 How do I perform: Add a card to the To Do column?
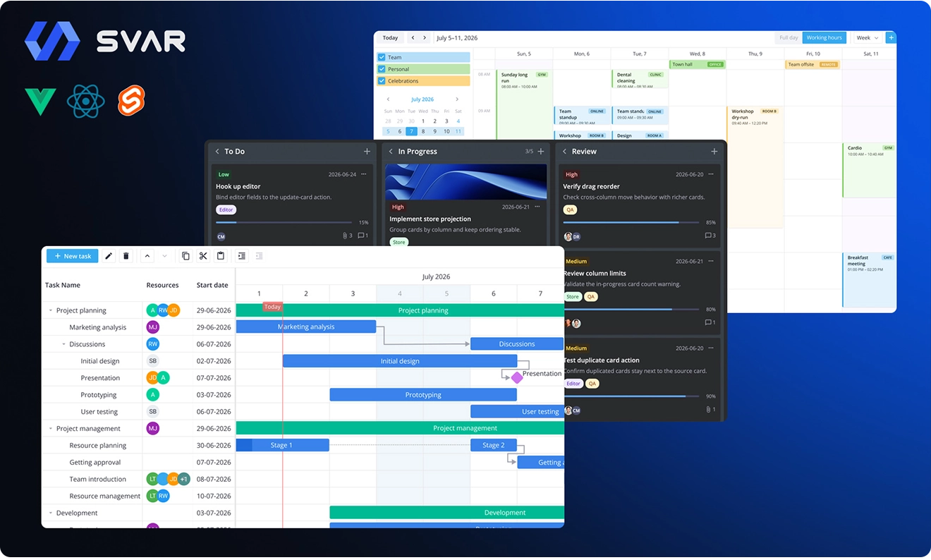click(367, 152)
